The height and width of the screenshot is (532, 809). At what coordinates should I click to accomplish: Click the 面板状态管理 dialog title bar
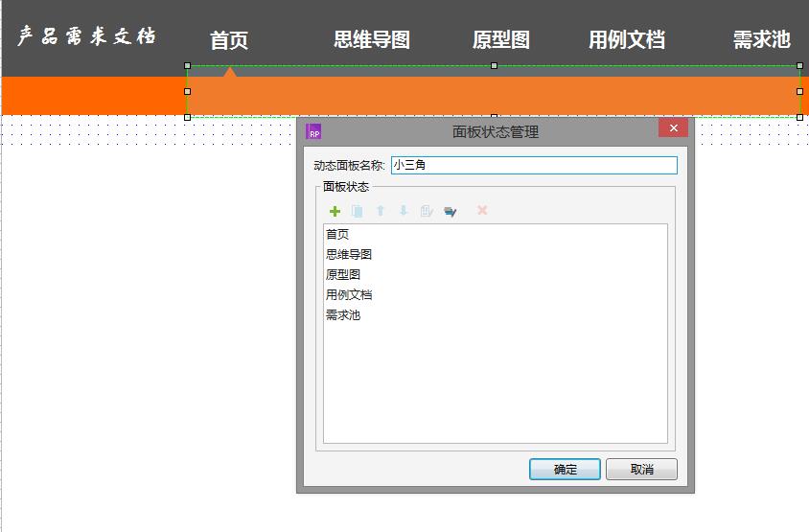tap(496, 131)
